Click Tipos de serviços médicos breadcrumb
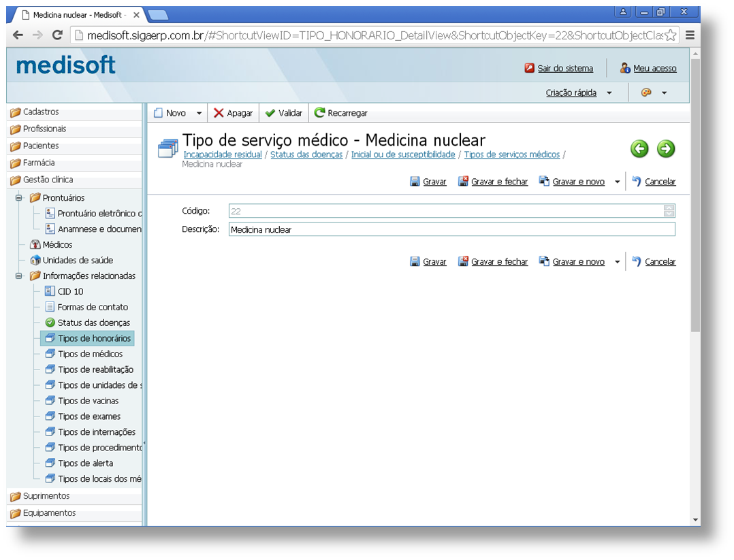The image size is (734, 560). point(512,154)
